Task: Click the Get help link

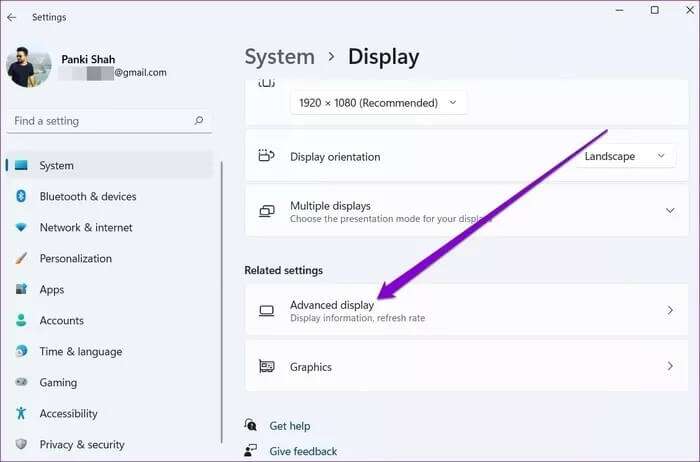Action: pos(290,426)
